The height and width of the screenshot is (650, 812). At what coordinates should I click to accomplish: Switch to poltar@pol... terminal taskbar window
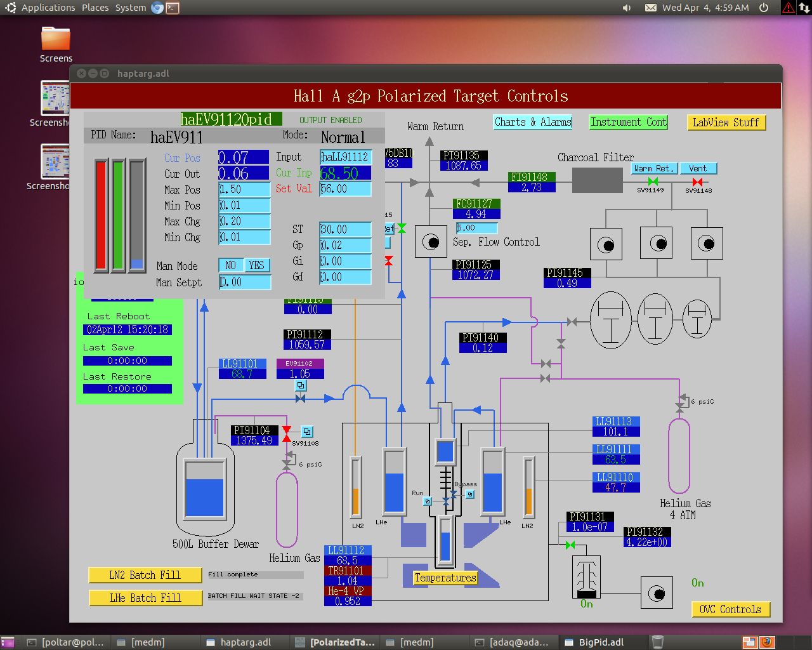[66, 642]
